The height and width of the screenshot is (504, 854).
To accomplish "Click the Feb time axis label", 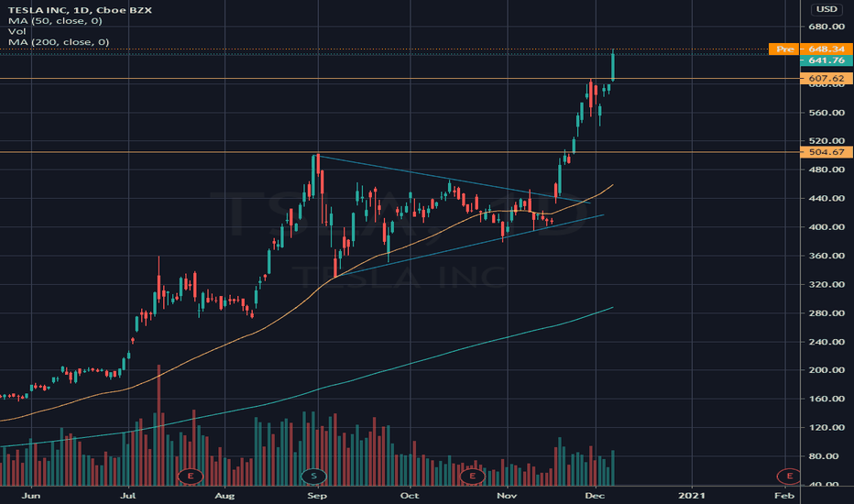I will [784, 495].
